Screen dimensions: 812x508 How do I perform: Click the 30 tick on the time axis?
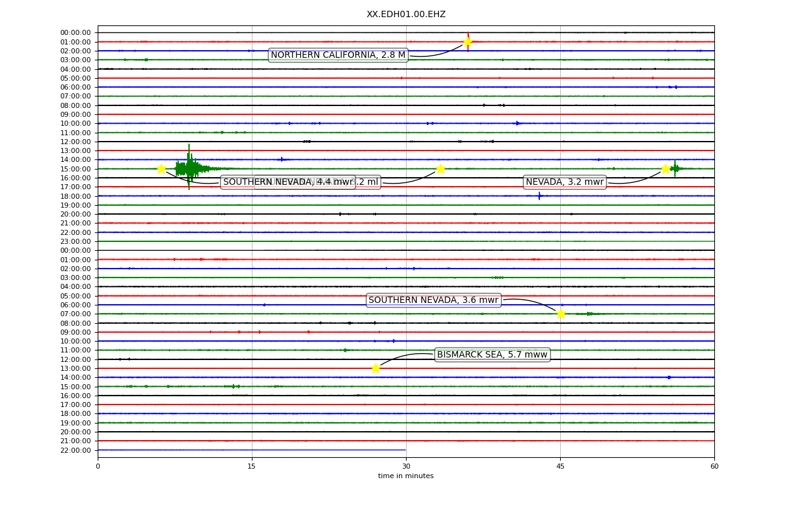point(406,467)
